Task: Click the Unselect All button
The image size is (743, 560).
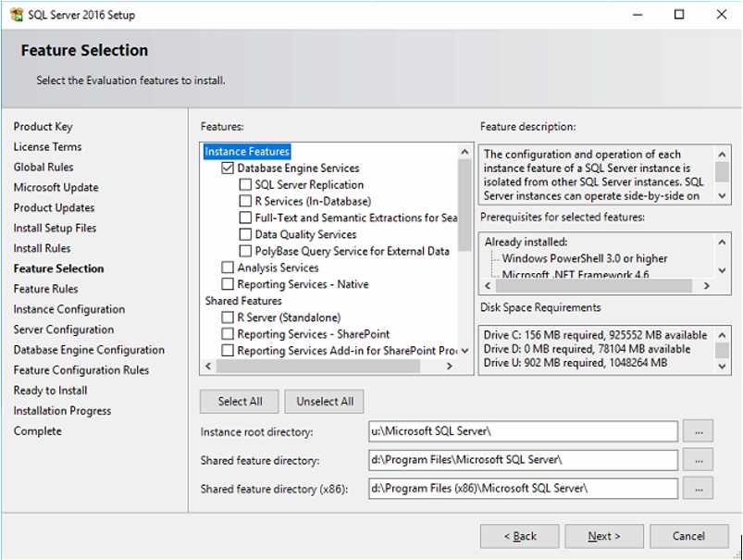Action: click(325, 402)
